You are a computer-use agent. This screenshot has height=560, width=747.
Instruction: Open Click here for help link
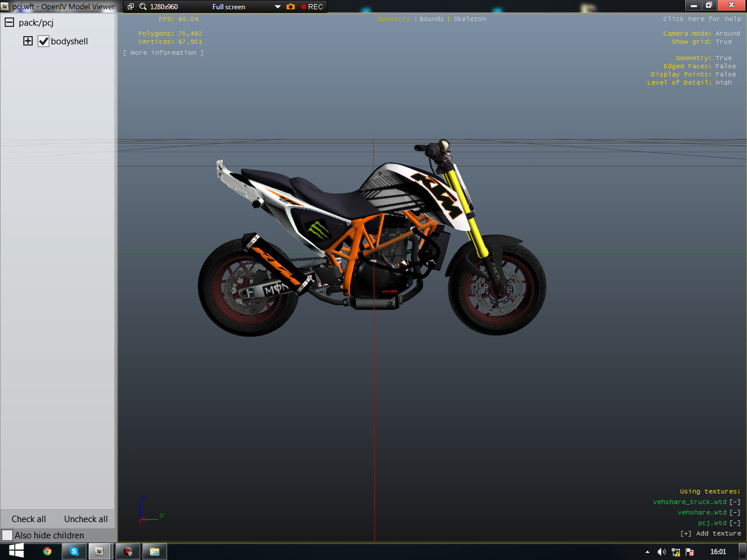tap(702, 19)
